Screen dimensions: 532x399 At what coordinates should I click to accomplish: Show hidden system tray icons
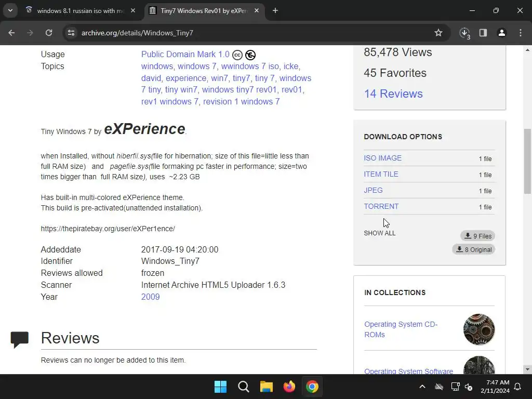[x=422, y=387]
